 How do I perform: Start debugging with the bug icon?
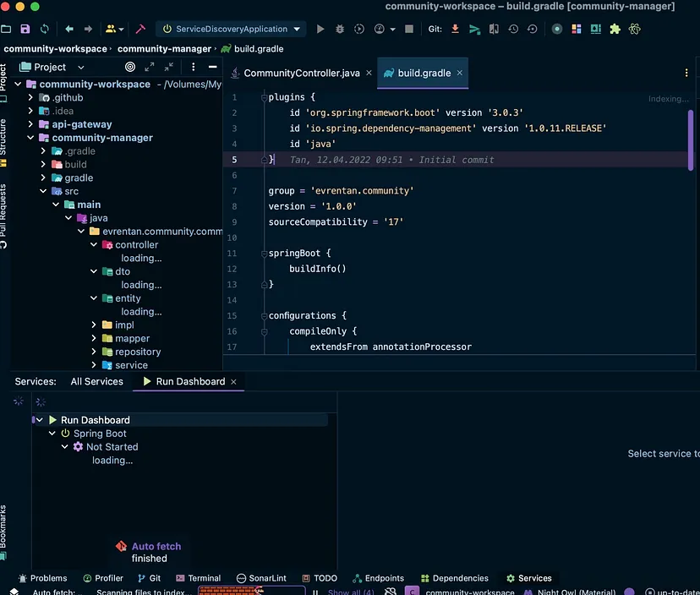pyautogui.click(x=338, y=28)
